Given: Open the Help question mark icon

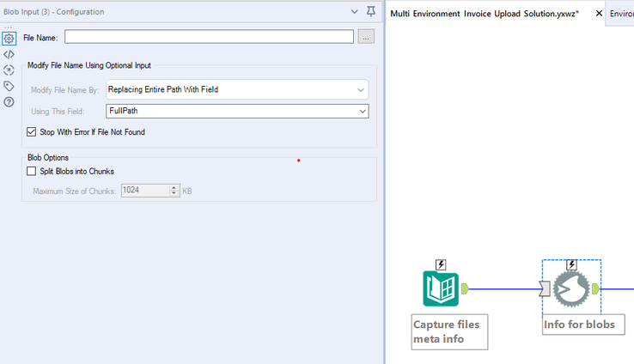Looking at the screenshot, I should point(9,102).
